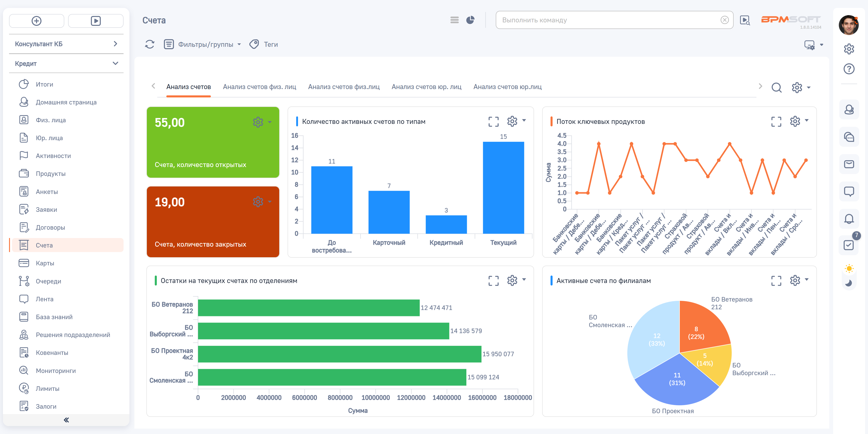
Task: Open the notifications bell icon
Action: point(849,219)
